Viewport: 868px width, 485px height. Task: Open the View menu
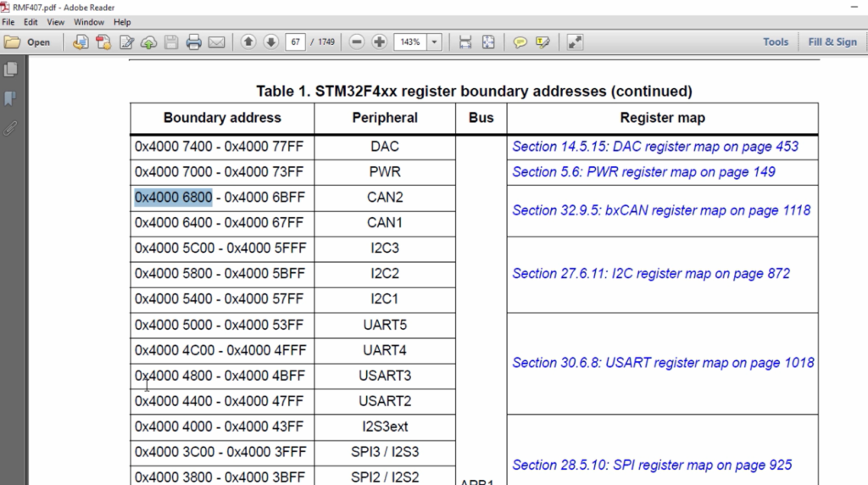(55, 22)
